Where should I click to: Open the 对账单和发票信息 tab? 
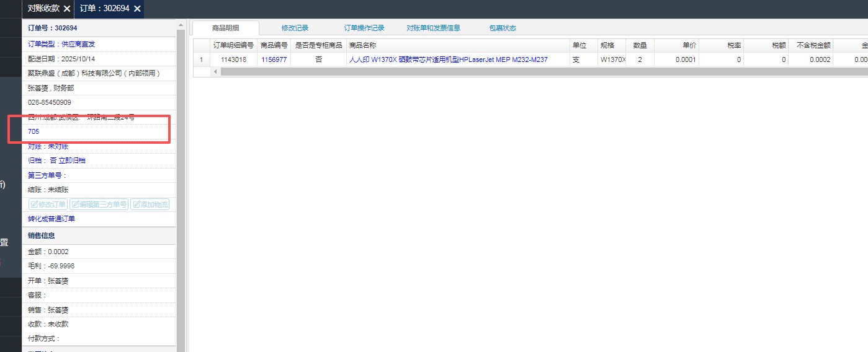click(433, 28)
